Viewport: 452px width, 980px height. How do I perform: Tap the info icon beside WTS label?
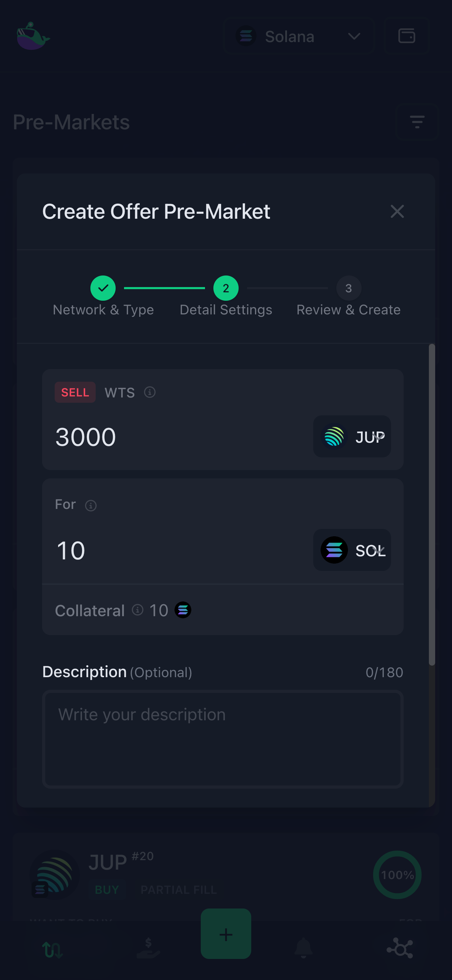click(150, 392)
